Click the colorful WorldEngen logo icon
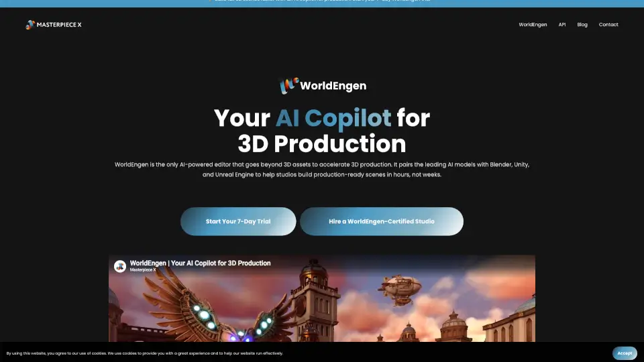Viewport: 644px width, 362px height. (288, 86)
